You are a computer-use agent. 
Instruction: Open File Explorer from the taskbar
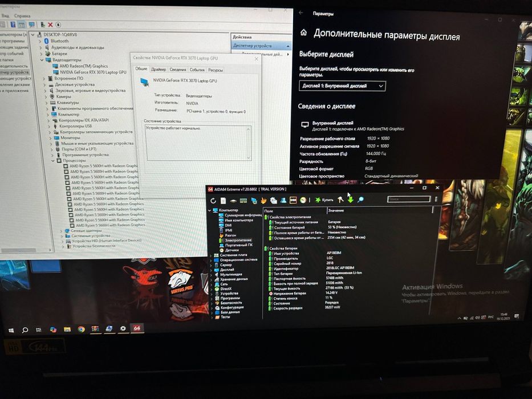[x=67, y=329]
